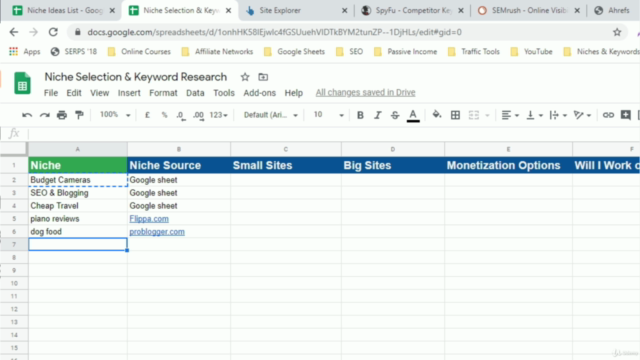Open text rotation dropdown
Image resolution: width=640 pixels, height=360 pixels.
pyautogui.click(x=582, y=115)
